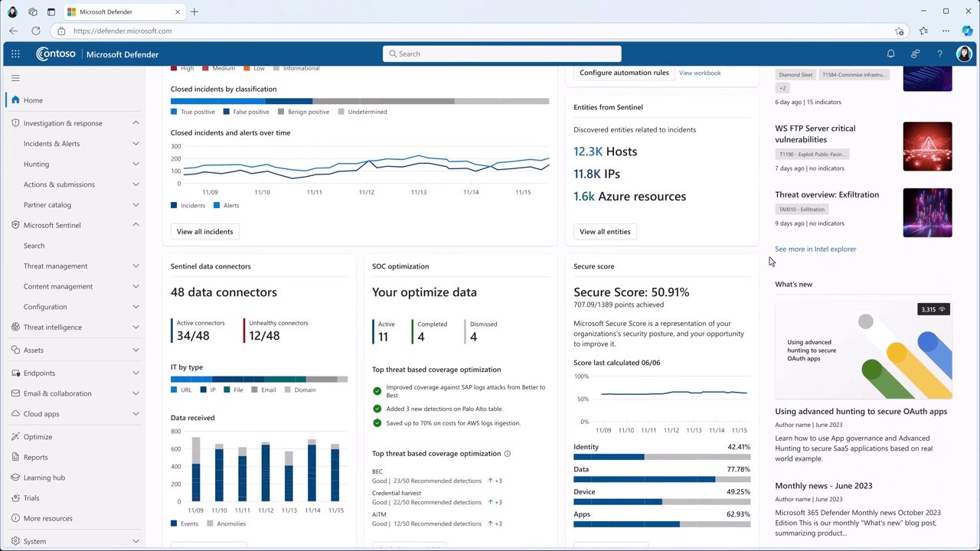Open the help question mark icon
Viewport: 980px width, 551px height.
click(x=939, y=54)
